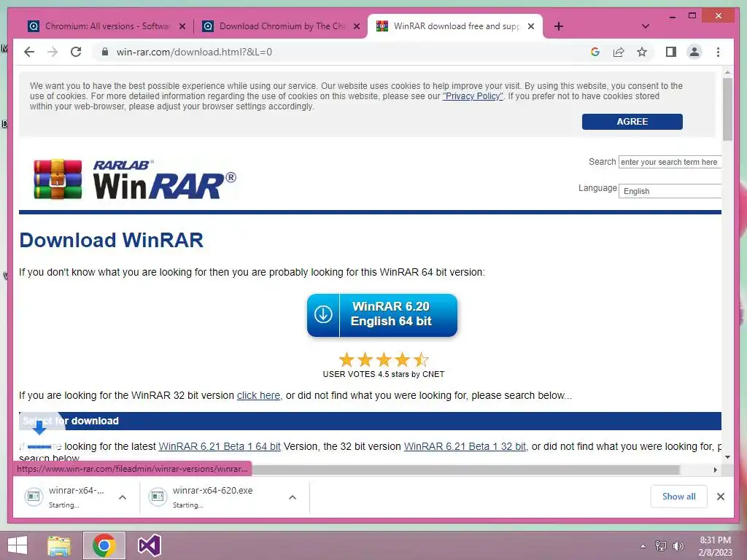Open the tab search chevron
The height and width of the screenshot is (560, 747).
[x=646, y=26]
